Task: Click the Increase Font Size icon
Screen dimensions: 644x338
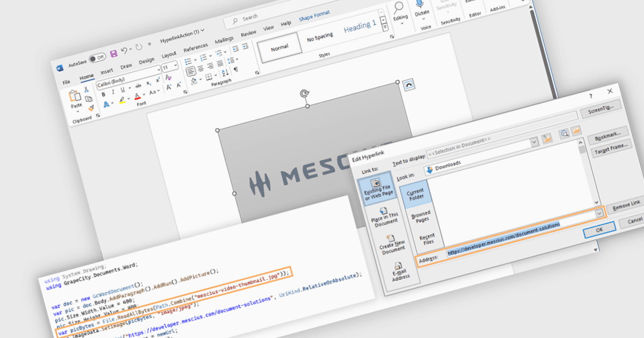Action: click(x=169, y=87)
